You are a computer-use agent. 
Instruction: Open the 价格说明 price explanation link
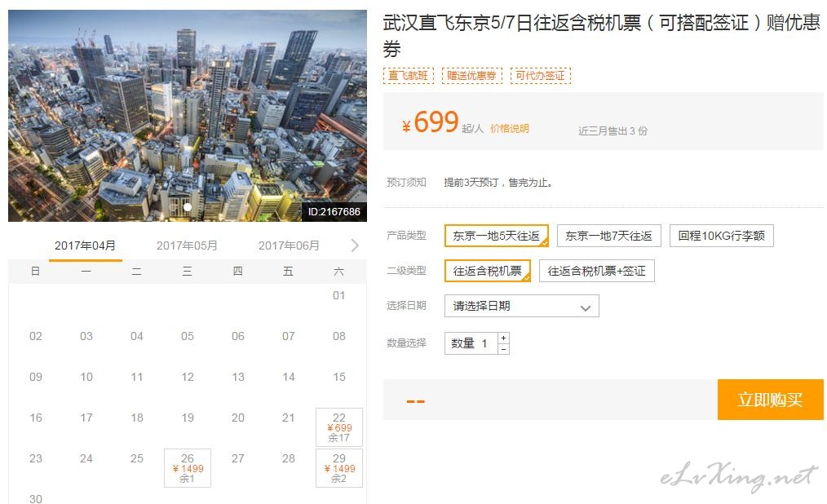tap(510, 129)
